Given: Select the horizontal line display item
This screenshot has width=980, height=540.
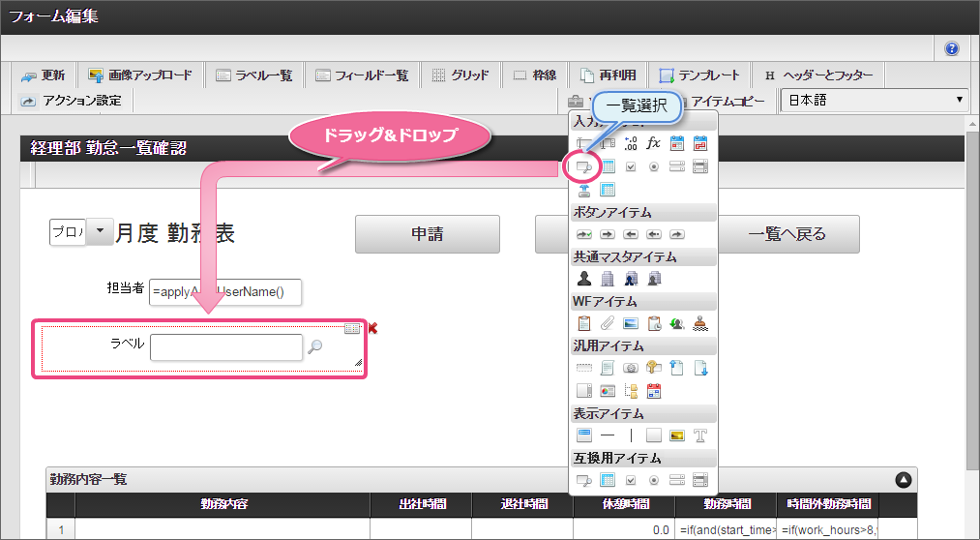Looking at the screenshot, I should point(608,435).
